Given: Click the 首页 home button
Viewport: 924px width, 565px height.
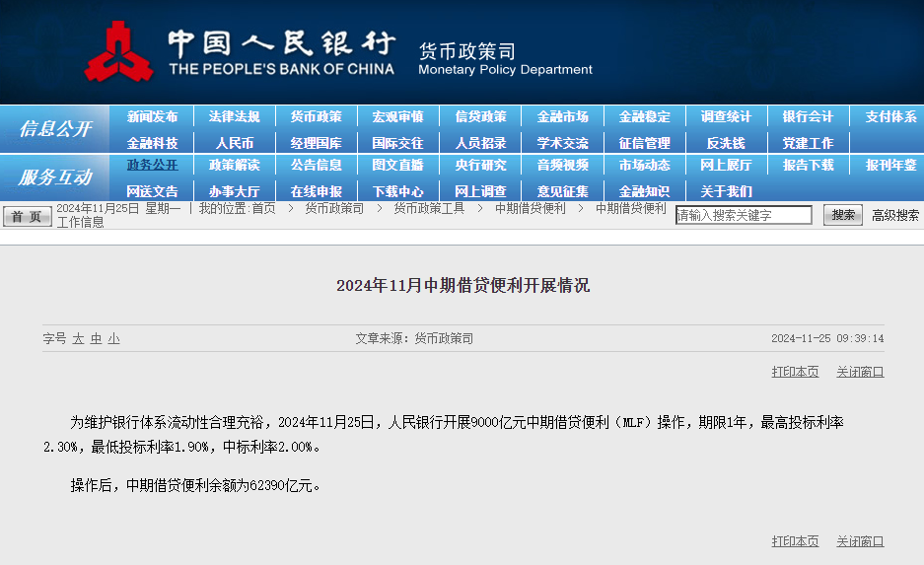Looking at the screenshot, I should tap(27, 217).
